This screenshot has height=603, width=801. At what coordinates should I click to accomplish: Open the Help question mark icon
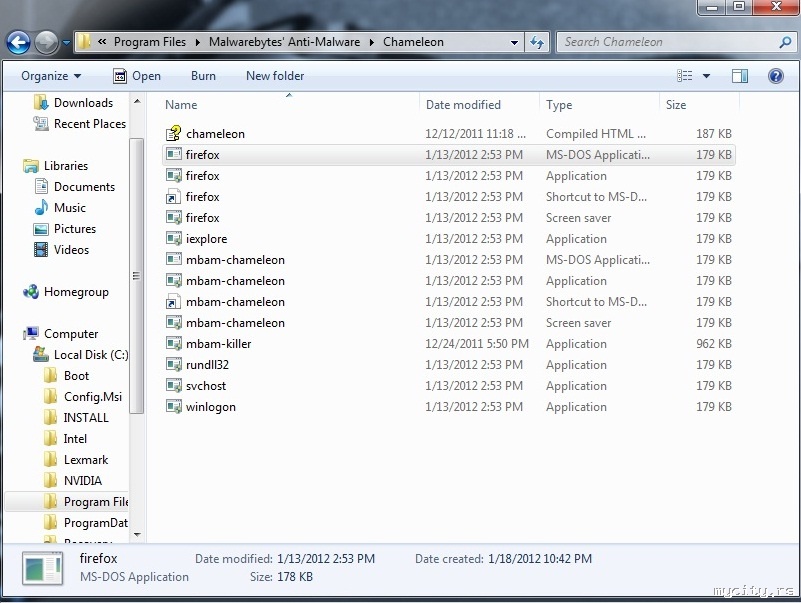coord(775,76)
